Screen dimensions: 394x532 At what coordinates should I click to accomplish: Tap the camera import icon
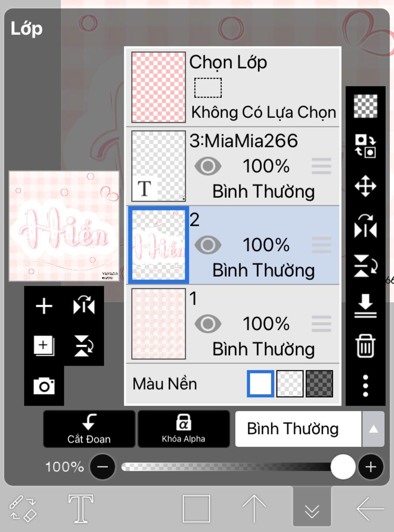click(x=44, y=386)
